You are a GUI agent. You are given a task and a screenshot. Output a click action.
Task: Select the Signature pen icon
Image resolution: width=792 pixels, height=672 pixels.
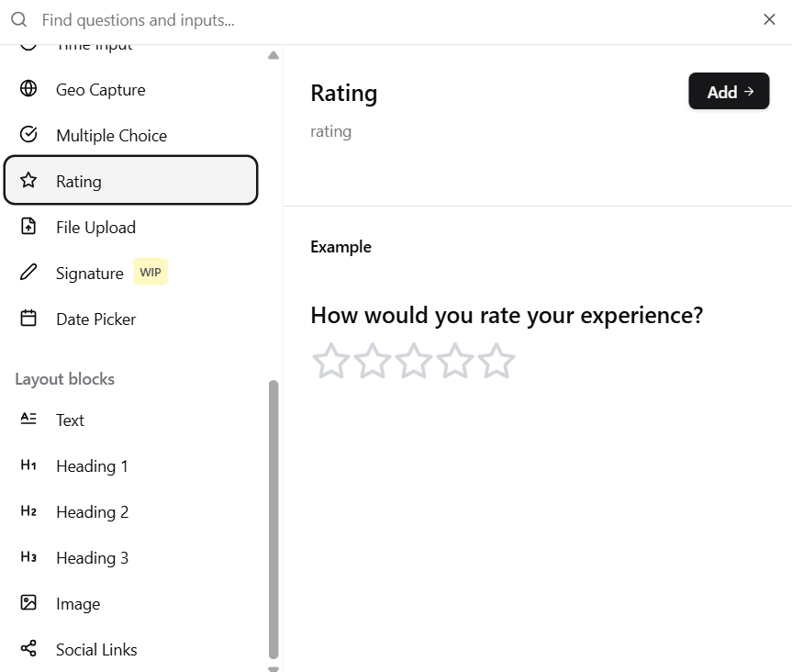click(28, 272)
